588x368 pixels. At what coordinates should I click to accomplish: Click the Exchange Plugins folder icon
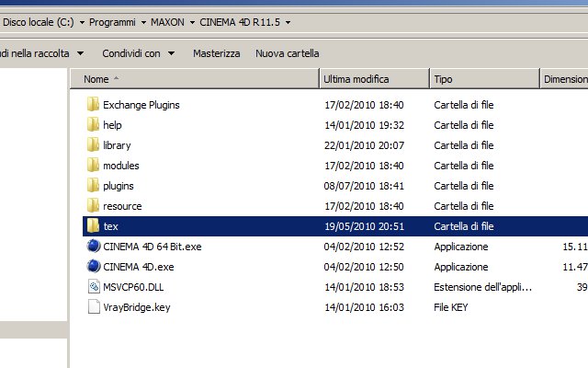point(93,104)
